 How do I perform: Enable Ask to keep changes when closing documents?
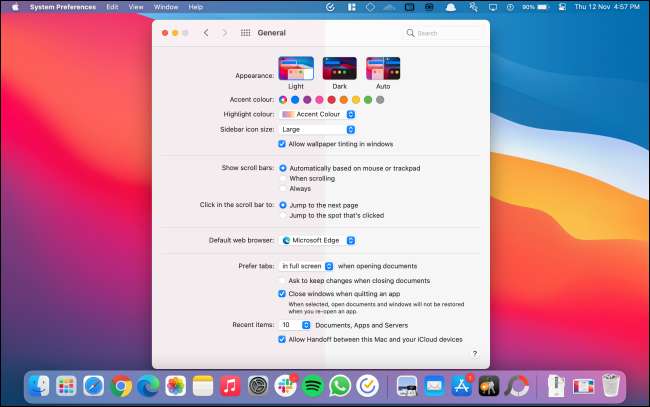[x=282, y=280]
